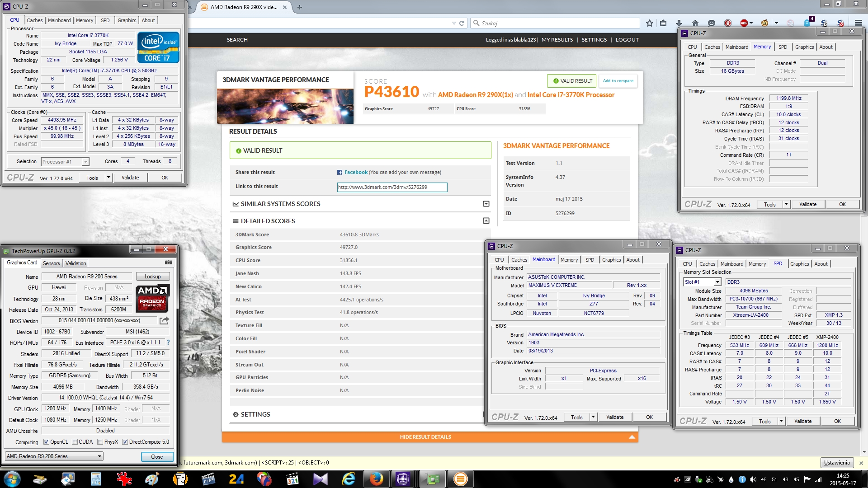Switch to Caches tab in top-left CPU-Z
This screenshot has height=488, width=868.
point(34,20)
